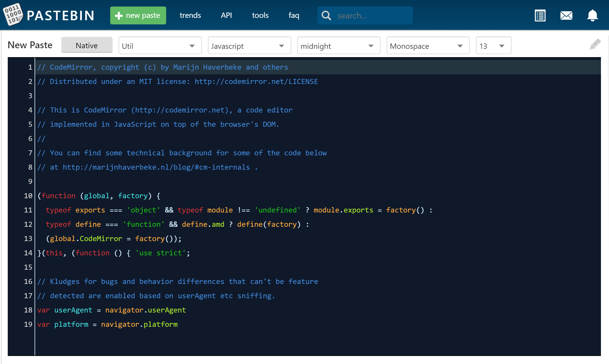Click the Pastebin logo icon

click(x=13, y=14)
